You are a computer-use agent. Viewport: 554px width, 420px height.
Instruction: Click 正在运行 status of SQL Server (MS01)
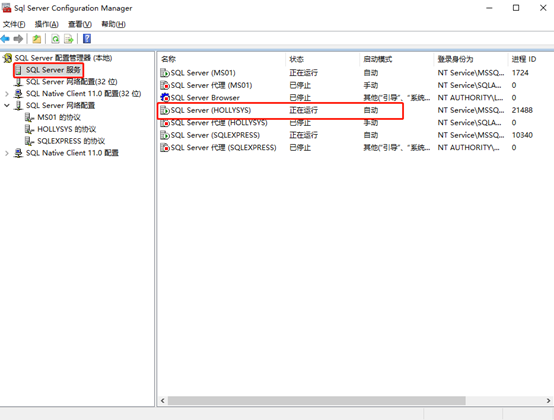pos(303,73)
